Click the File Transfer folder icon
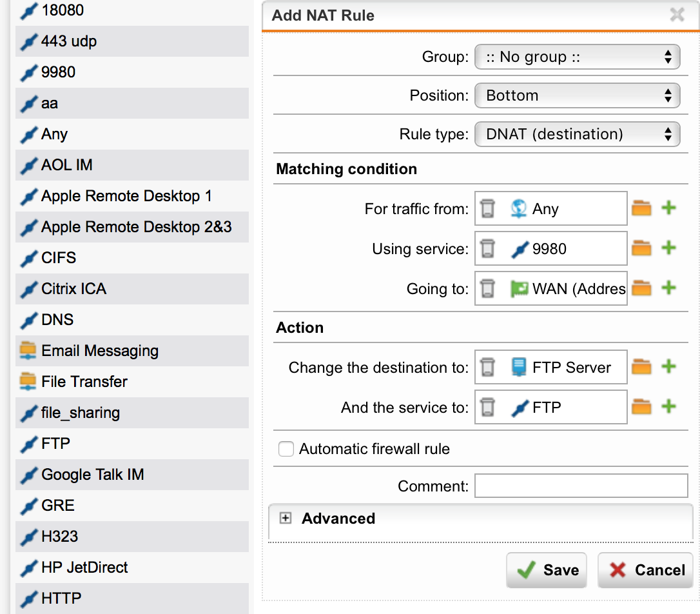The width and height of the screenshot is (700, 614). click(x=28, y=381)
